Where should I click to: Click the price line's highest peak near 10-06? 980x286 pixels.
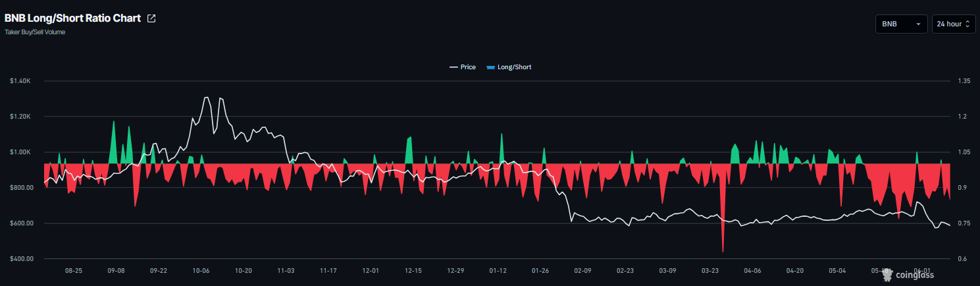point(206,98)
